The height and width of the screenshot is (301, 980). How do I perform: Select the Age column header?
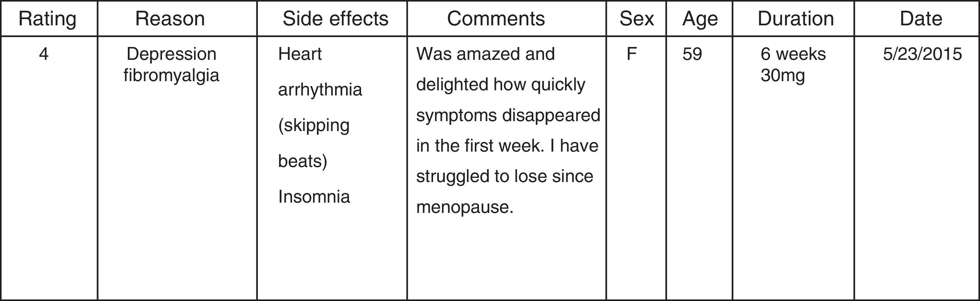coord(700,19)
